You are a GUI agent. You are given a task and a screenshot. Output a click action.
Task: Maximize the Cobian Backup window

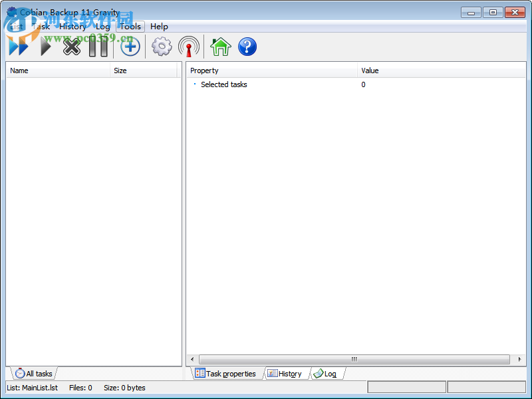493,13
